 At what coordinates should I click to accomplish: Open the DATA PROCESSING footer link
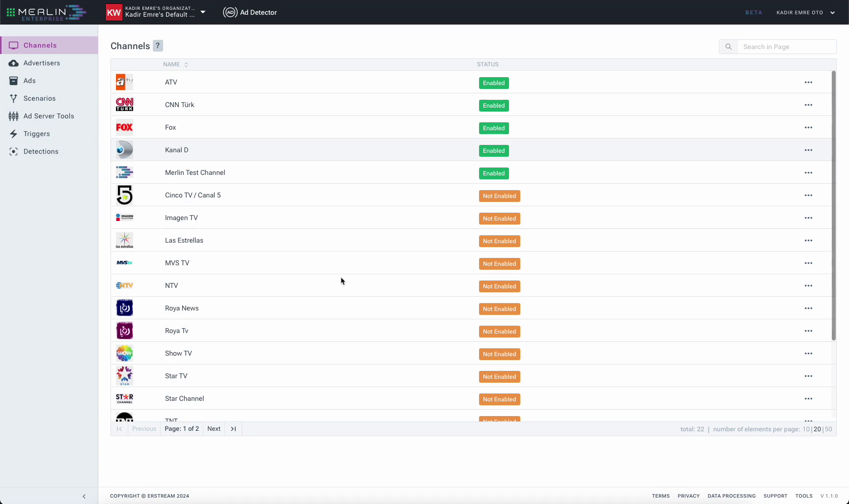(732, 496)
